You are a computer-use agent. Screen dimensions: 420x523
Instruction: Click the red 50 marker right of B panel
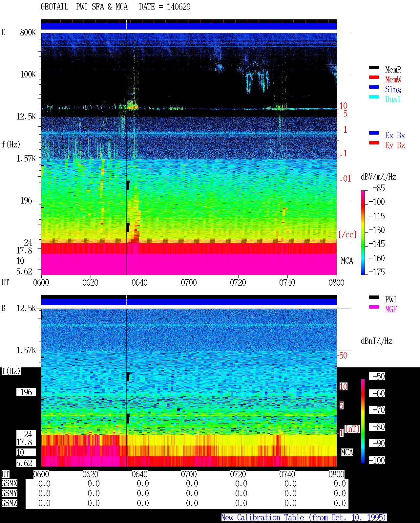point(343,355)
